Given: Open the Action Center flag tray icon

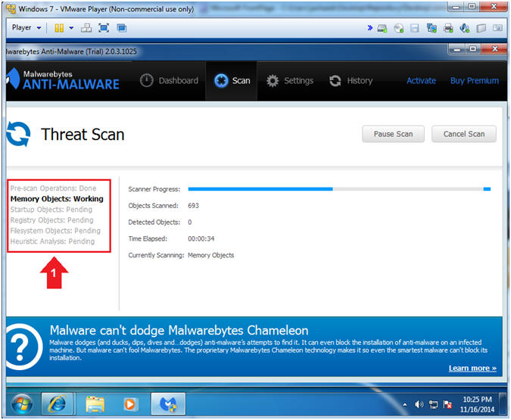Looking at the screenshot, I should tap(447, 405).
